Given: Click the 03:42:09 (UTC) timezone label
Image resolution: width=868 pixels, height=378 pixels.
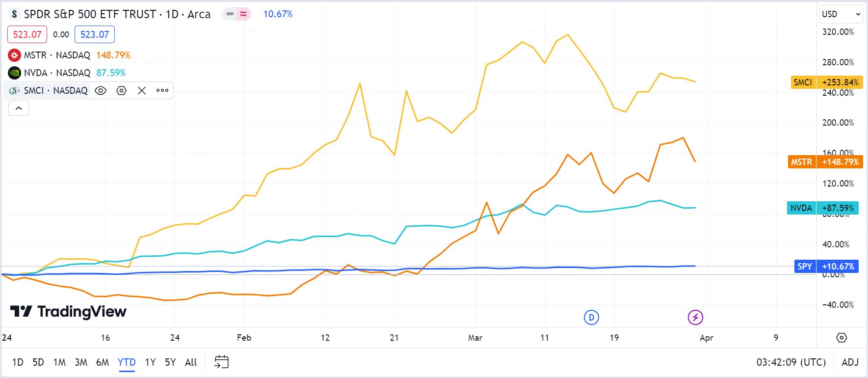Looking at the screenshot, I should (791, 362).
